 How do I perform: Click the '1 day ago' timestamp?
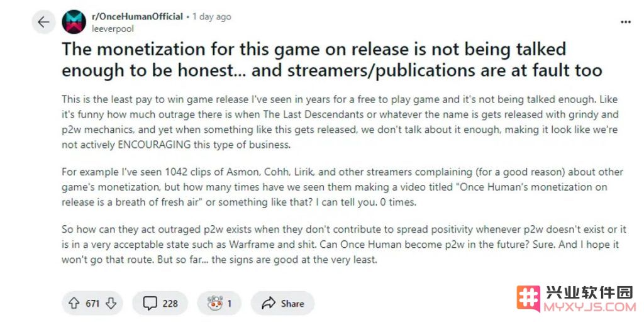tap(211, 17)
